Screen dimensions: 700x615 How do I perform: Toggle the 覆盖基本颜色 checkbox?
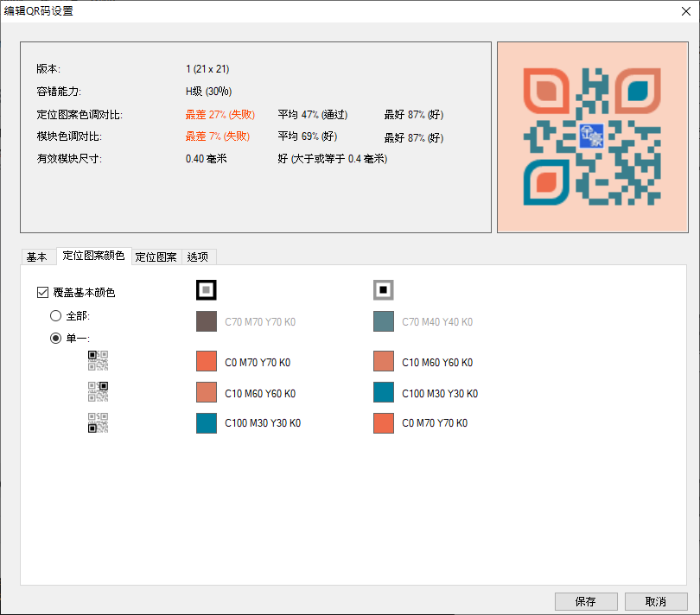[x=42, y=292]
